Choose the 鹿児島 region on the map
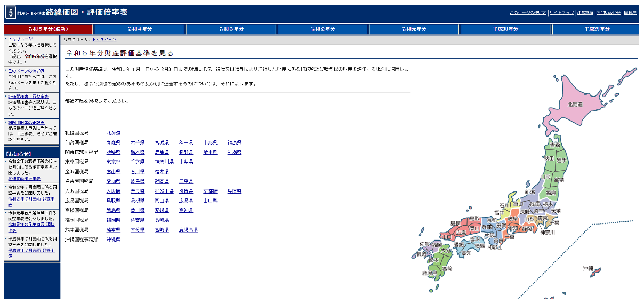 coord(430,273)
